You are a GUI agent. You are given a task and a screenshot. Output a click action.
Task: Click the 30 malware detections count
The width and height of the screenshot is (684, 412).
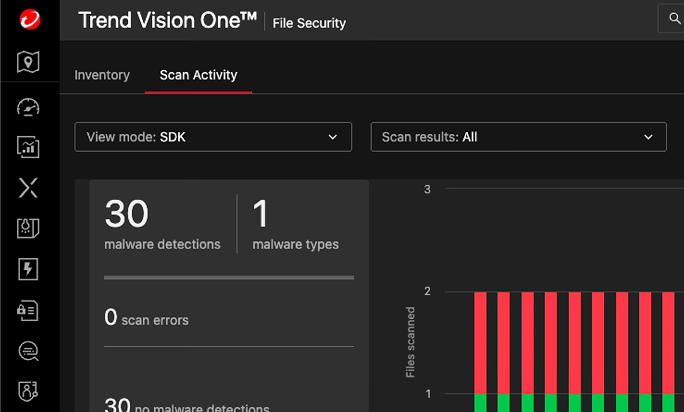point(127,214)
